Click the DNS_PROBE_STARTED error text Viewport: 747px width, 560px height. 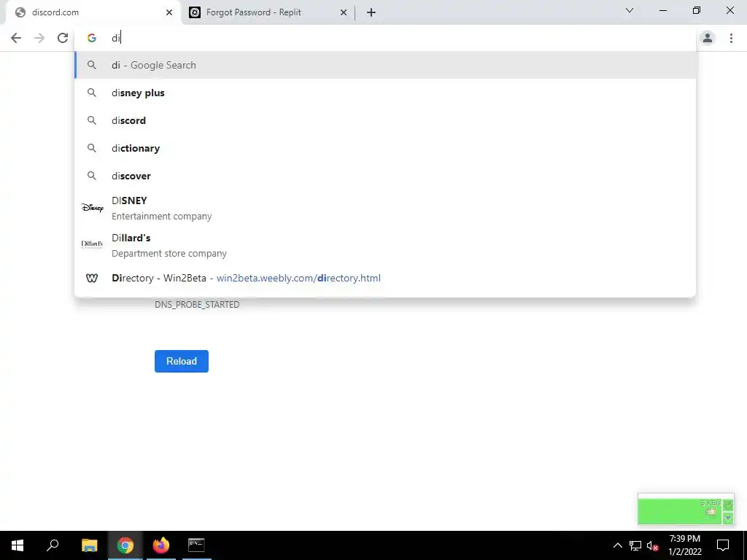[x=197, y=305]
